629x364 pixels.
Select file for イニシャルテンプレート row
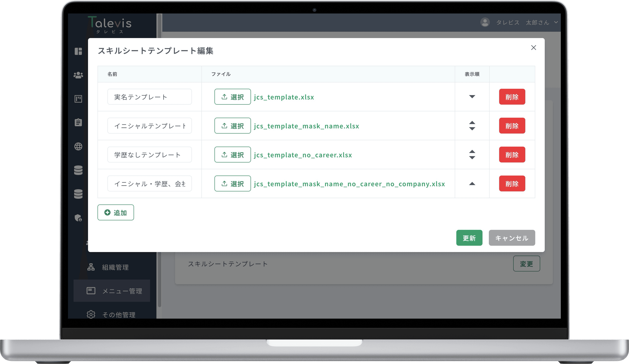click(x=232, y=126)
